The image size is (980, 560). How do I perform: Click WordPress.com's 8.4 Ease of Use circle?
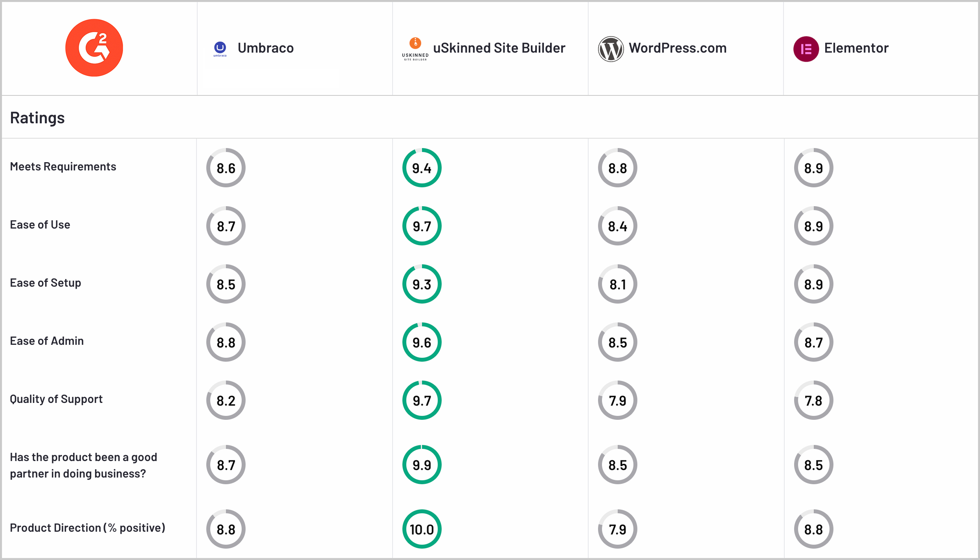click(x=617, y=226)
